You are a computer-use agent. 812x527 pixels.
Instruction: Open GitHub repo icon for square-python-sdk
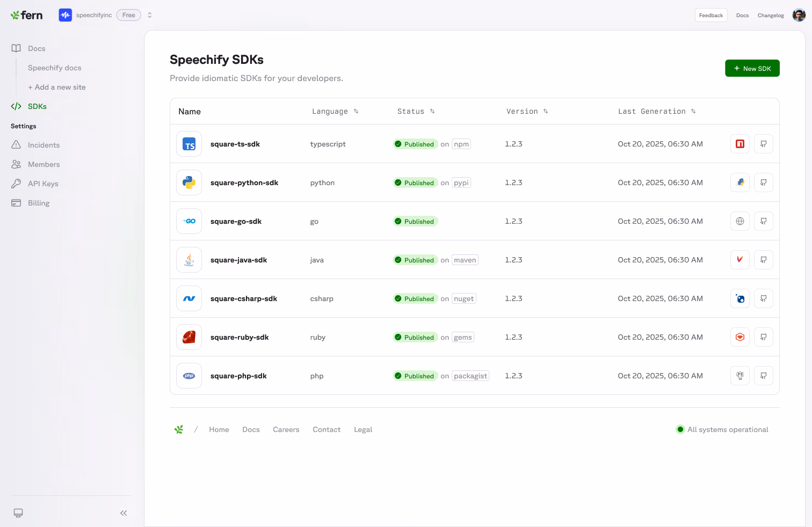point(764,182)
